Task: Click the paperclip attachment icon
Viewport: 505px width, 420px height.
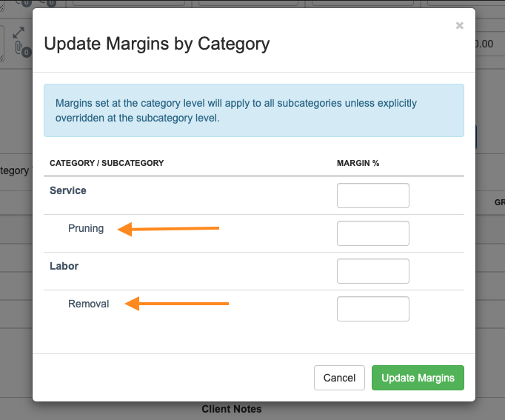Action: (x=20, y=50)
